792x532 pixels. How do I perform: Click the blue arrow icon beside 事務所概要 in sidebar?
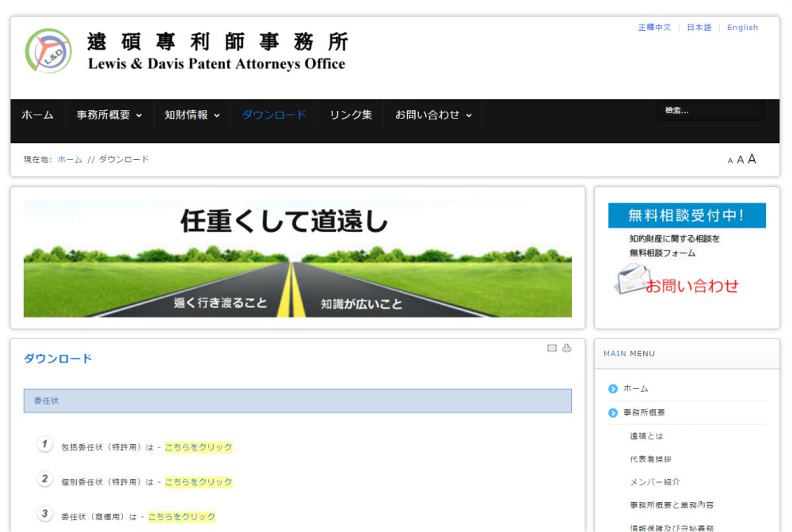tap(613, 413)
